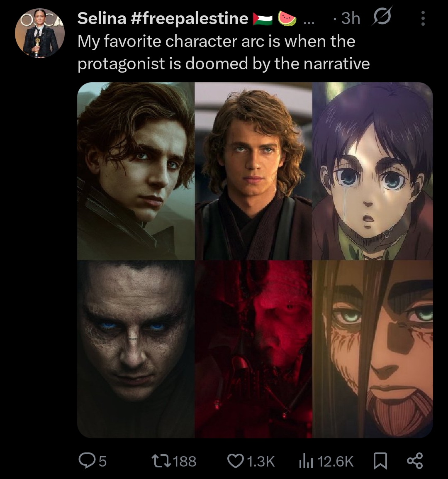
Task: View post analytics bar chart icon
Action: tap(307, 461)
